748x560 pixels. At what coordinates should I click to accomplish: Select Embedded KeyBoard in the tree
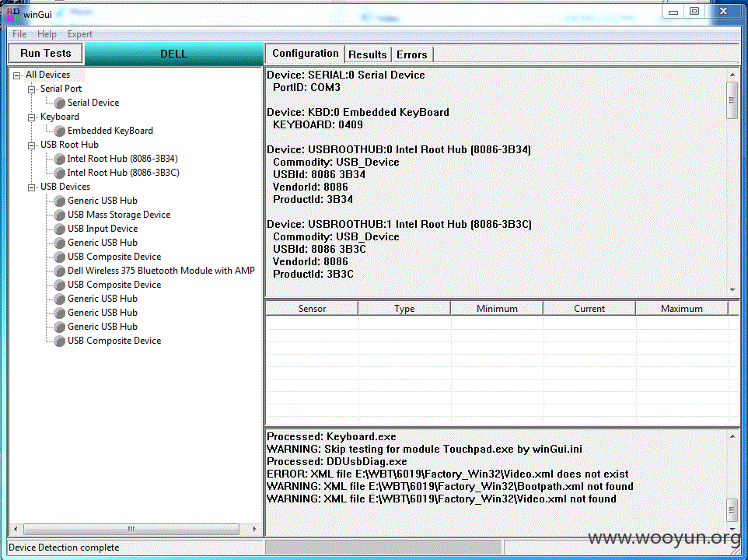tap(110, 131)
